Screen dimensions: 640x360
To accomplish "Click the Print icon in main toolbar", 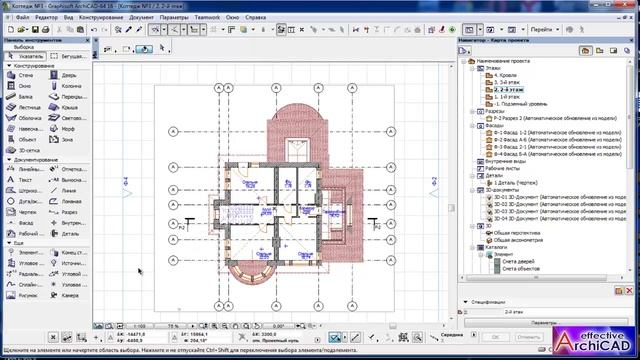I will tap(45, 29).
